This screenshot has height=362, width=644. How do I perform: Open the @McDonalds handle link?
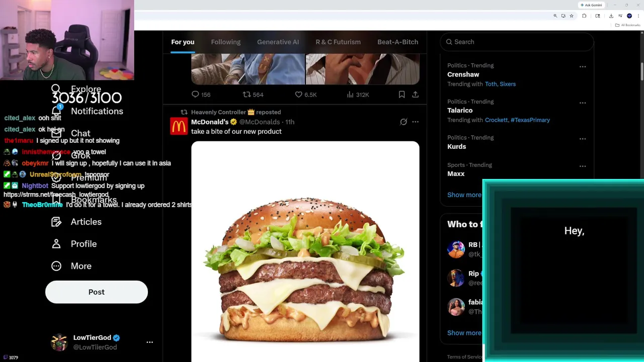click(260, 122)
